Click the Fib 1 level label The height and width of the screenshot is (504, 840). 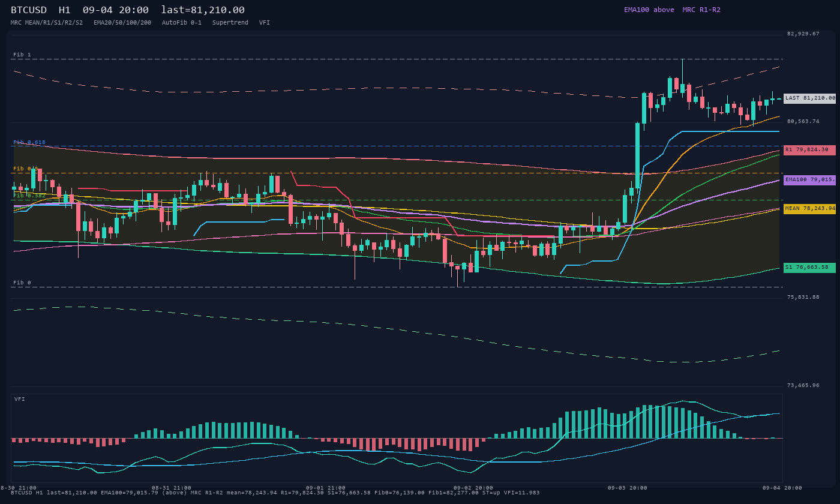22,55
